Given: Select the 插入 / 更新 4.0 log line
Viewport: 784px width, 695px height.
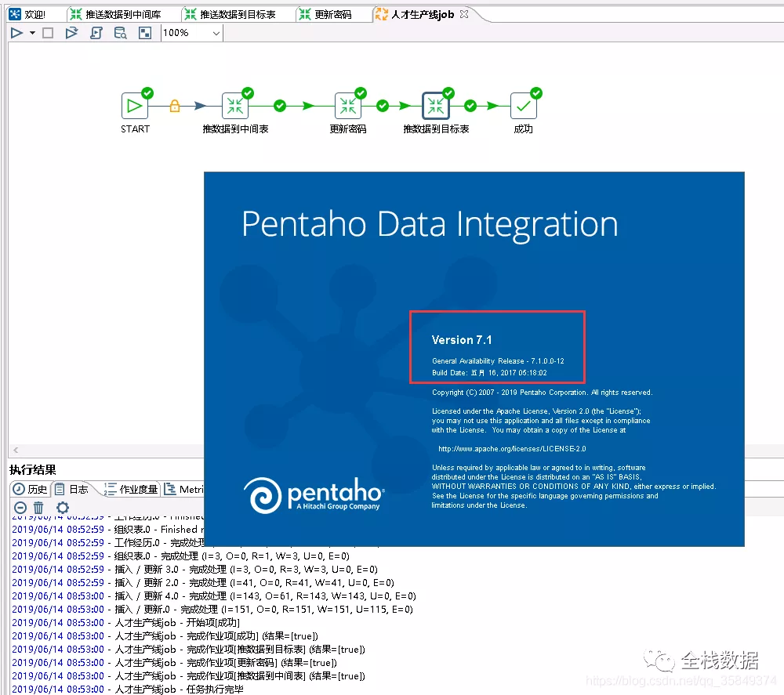Looking at the screenshot, I should click(214, 596).
